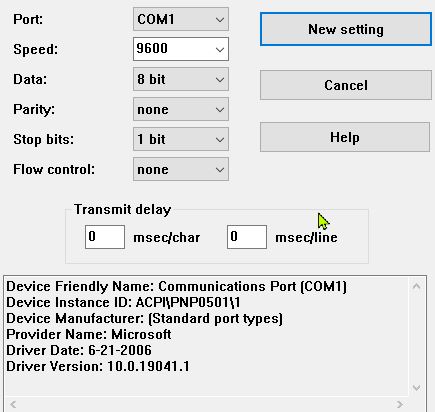The image size is (435, 412).
Task: Open Help for serial settings
Action: click(345, 137)
